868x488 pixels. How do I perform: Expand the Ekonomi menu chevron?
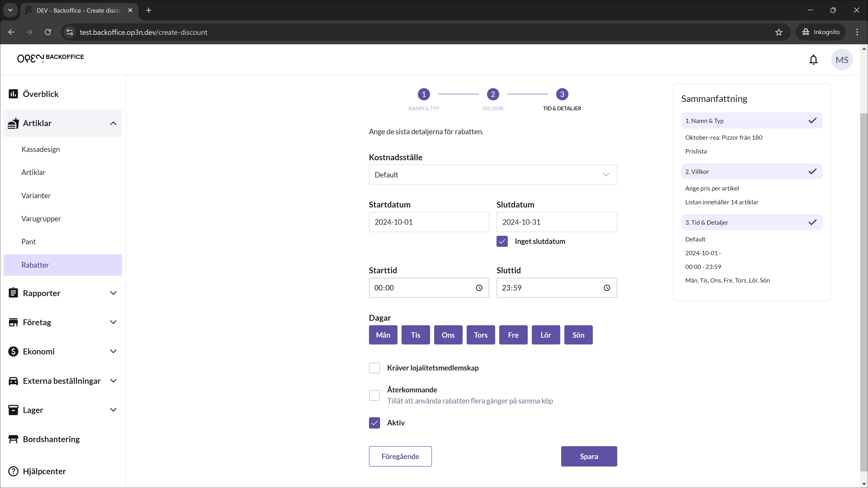pyautogui.click(x=113, y=351)
